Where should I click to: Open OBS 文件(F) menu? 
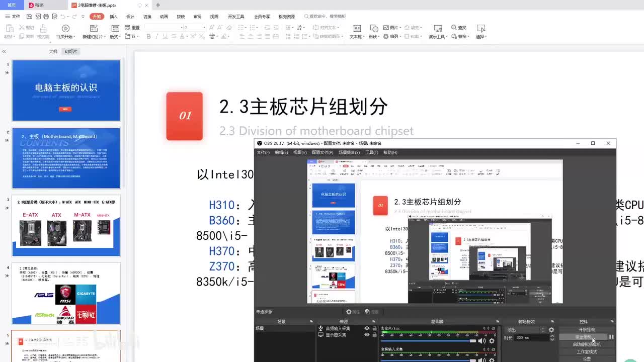click(263, 152)
